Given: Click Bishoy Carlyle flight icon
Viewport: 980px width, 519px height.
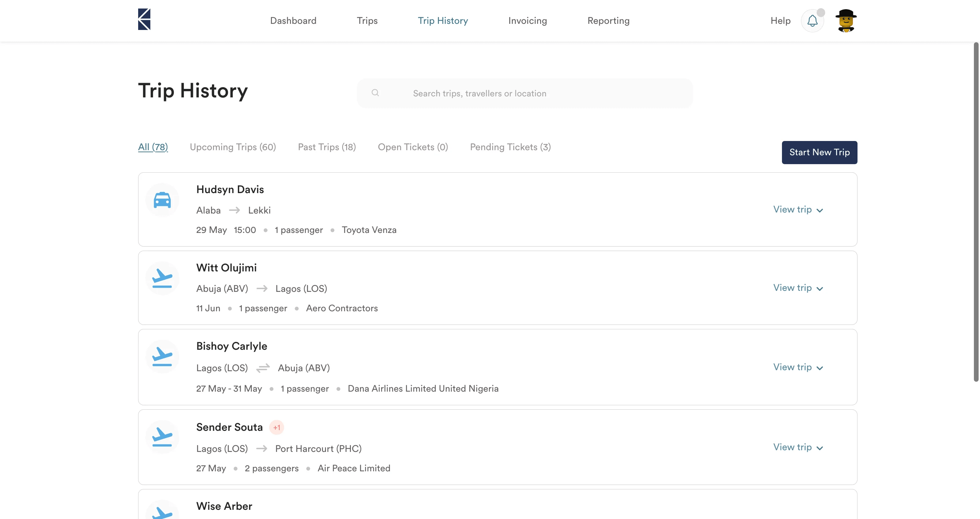Looking at the screenshot, I should click(x=162, y=357).
